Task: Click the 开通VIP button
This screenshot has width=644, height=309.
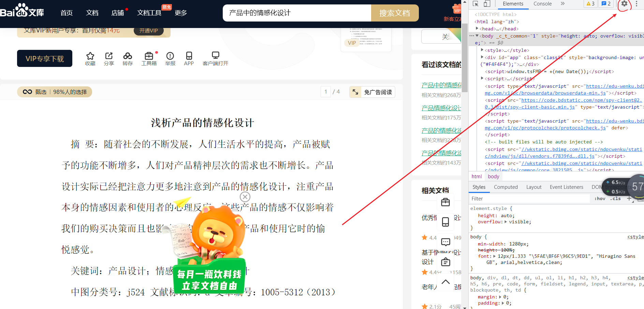Action: click(149, 30)
